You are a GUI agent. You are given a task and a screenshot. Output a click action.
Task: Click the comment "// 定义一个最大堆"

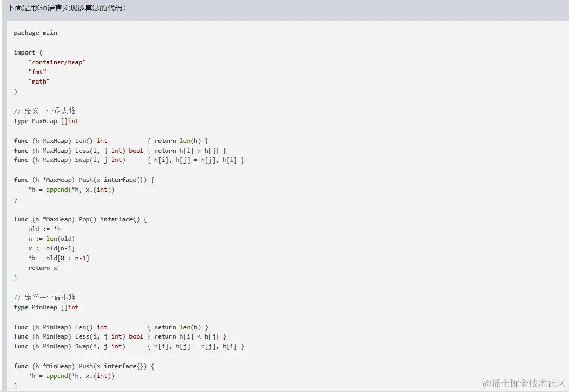point(45,111)
